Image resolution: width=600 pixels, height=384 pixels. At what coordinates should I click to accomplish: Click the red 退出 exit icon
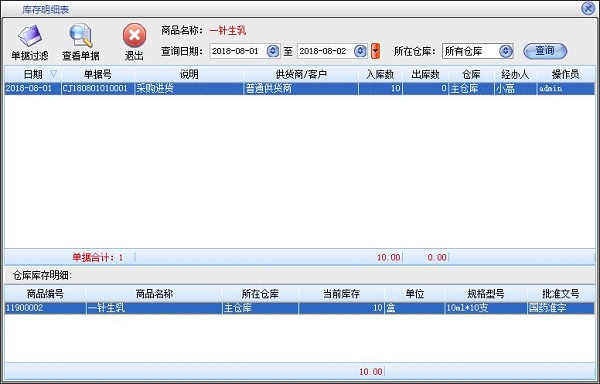[134, 36]
